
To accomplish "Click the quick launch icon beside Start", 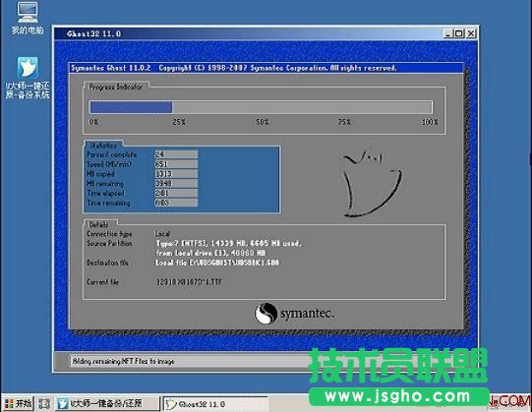I will (44, 403).
